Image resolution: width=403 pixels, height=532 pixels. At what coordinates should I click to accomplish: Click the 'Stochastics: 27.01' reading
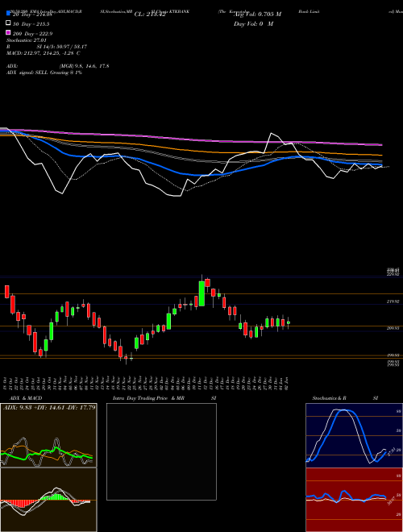[x=27, y=40]
